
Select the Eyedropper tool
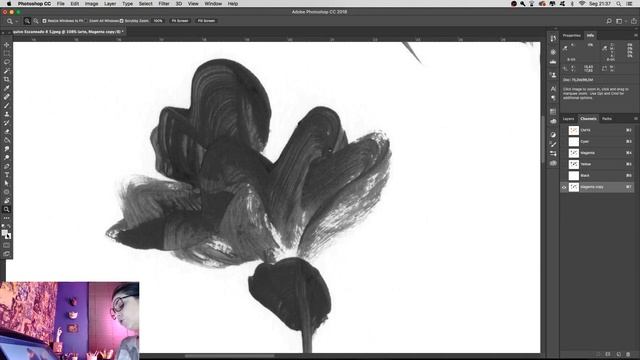pos(7,88)
